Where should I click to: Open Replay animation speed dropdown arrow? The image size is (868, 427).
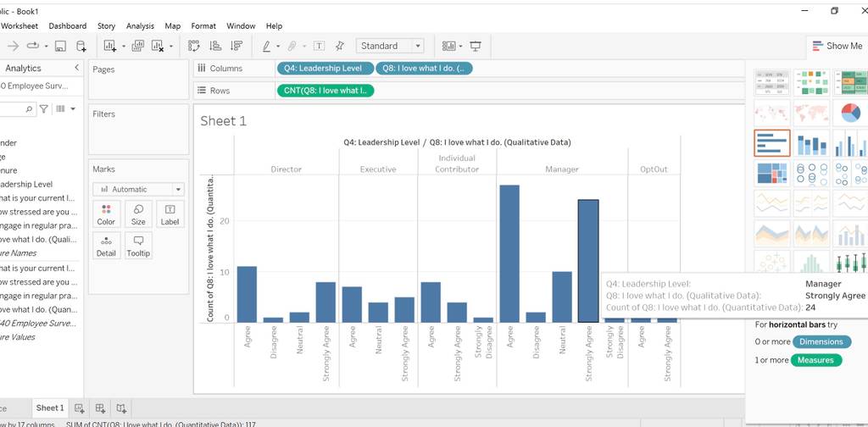click(x=46, y=47)
